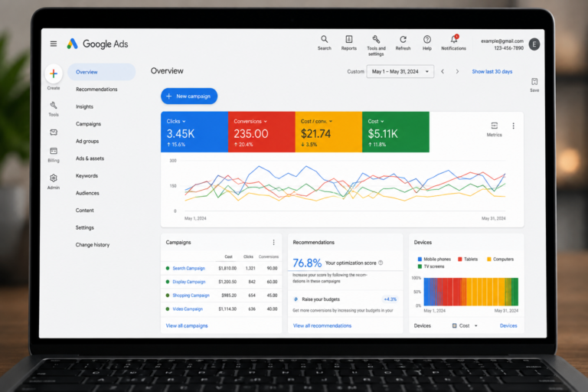Image resolution: width=588 pixels, height=392 pixels.
Task: Open Content in side navigation
Action: click(85, 210)
